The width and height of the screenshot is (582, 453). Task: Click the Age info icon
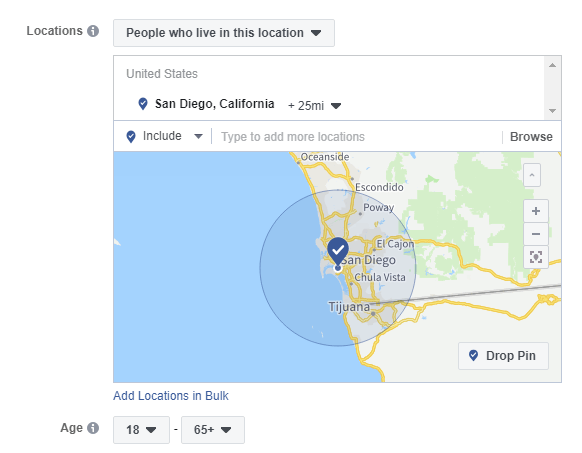[x=93, y=428]
